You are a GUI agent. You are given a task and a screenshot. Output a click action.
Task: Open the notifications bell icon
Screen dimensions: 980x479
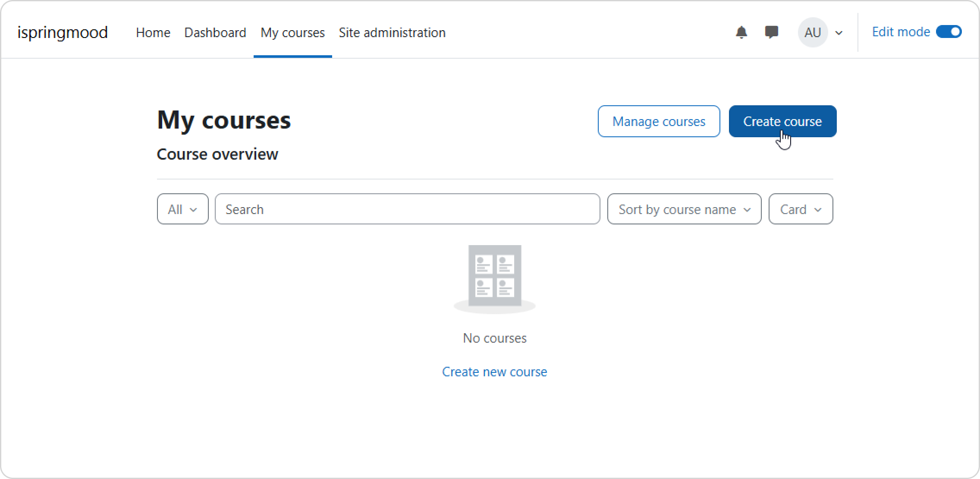pos(741,32)
